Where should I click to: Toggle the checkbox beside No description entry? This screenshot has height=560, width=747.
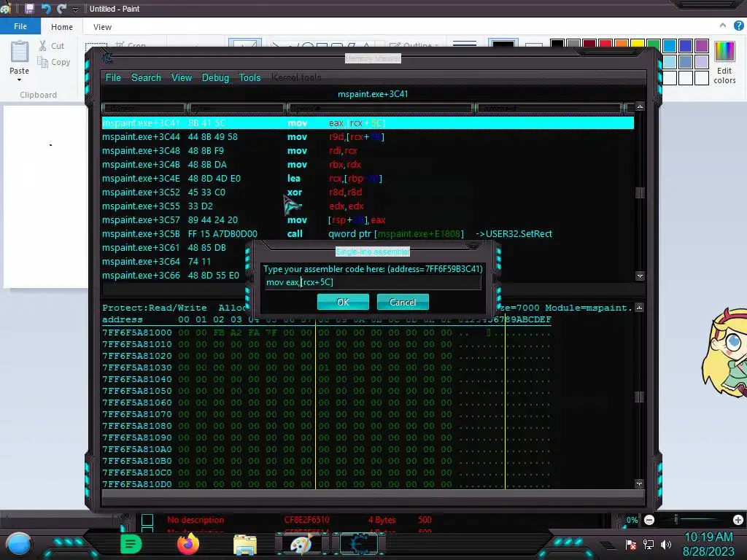click(147, 520)
